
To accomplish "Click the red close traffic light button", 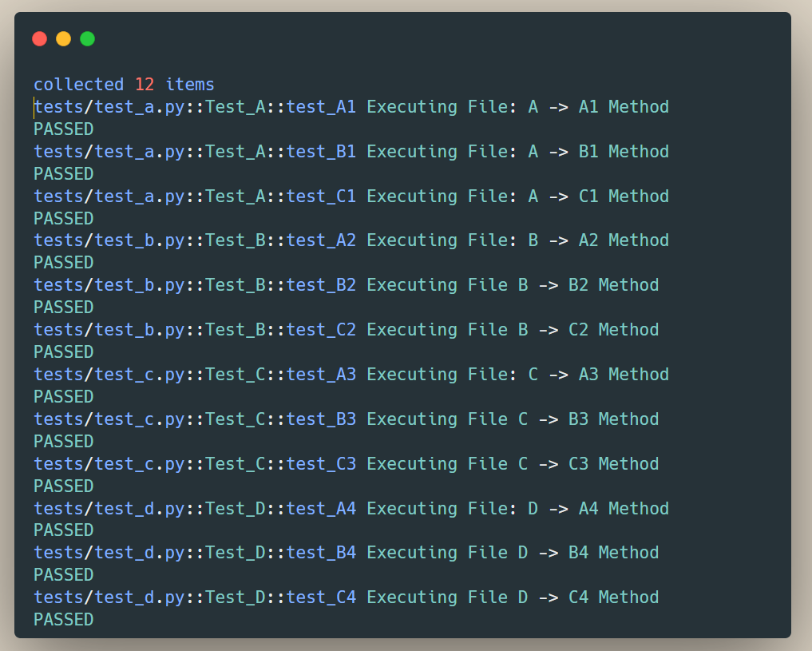I will [x=39, y=38].
